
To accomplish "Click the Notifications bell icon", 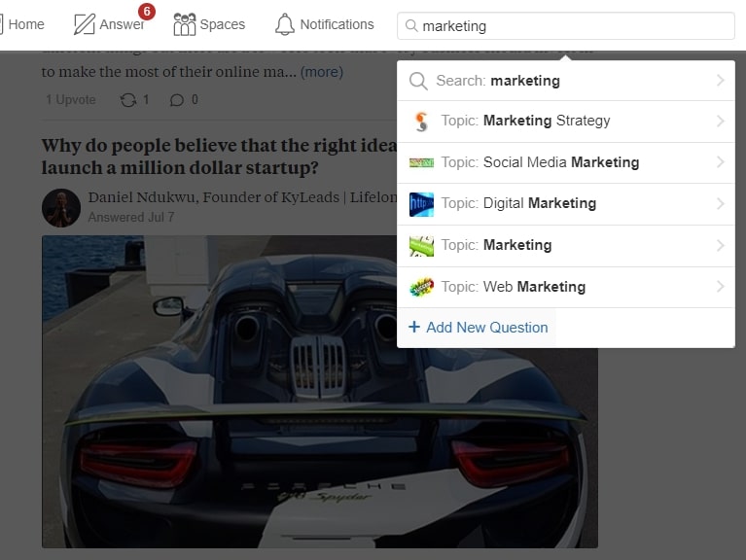I will pyautogui.click(x=284, y=24).
